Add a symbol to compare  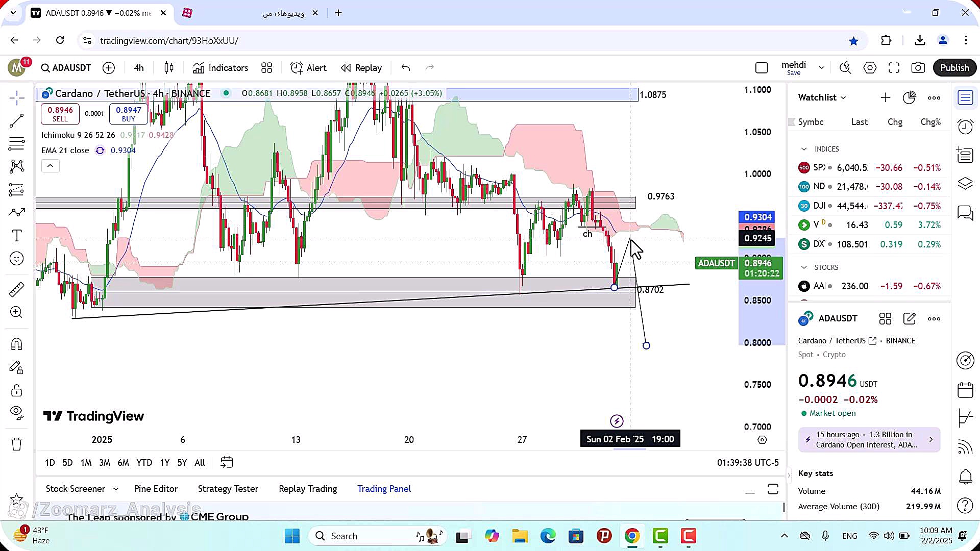point(109,68)
